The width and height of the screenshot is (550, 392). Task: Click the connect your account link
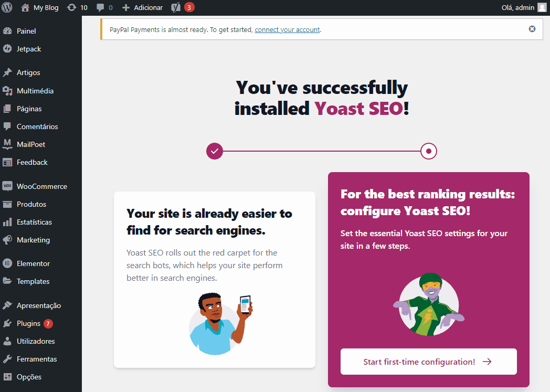pyautogui.click(x=287, y=30)
